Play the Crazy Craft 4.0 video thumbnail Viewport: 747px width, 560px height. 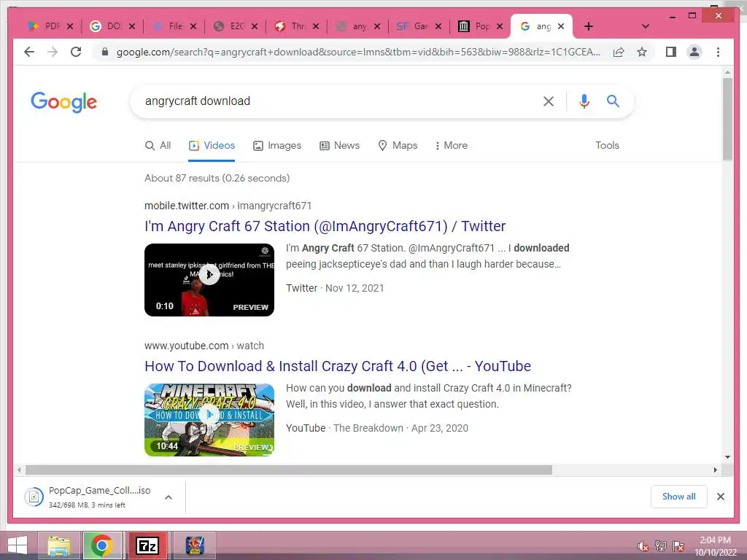(x=209, y=419)
